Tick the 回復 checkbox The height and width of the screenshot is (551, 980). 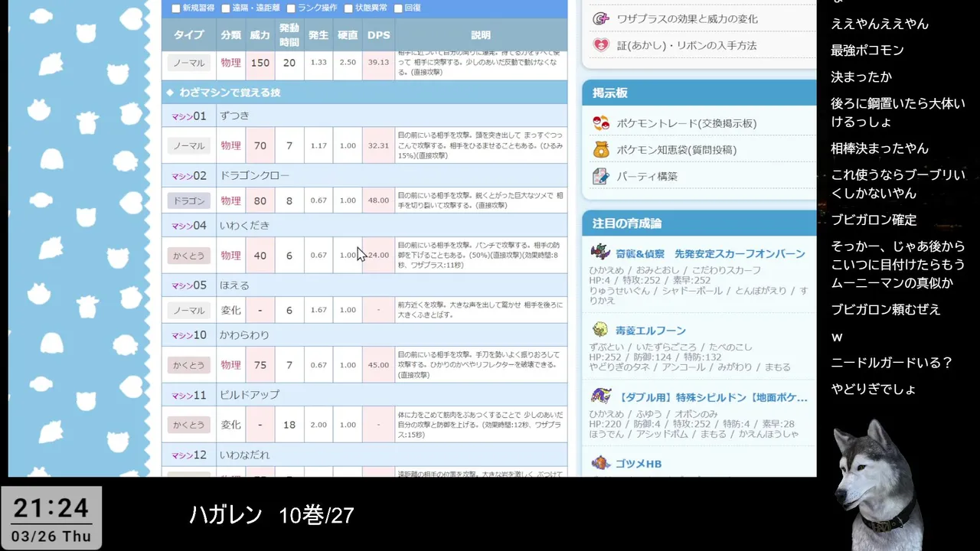398,8
